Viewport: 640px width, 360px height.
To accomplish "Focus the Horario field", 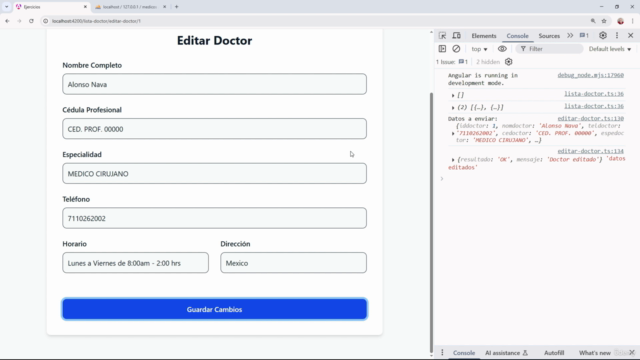I will 136,262.
